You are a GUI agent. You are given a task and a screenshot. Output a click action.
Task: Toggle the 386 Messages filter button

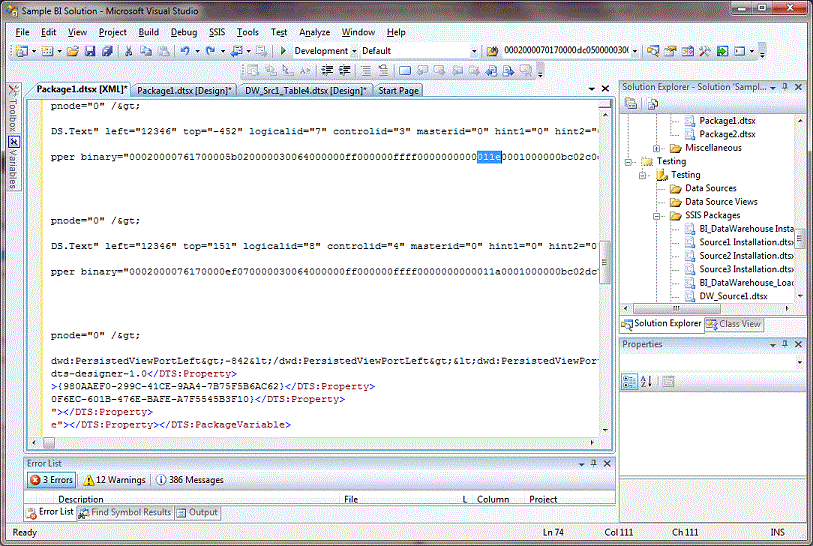(190, 480)
